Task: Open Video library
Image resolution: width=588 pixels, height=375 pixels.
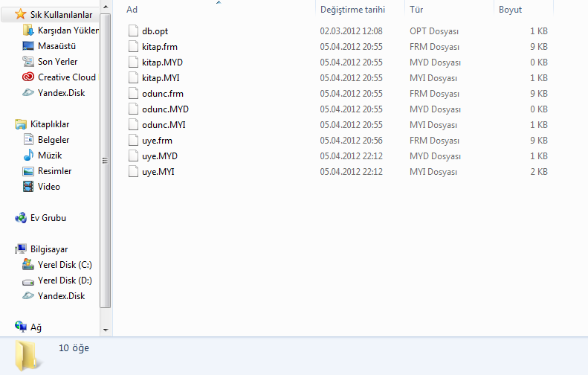Action: point(49,187)
